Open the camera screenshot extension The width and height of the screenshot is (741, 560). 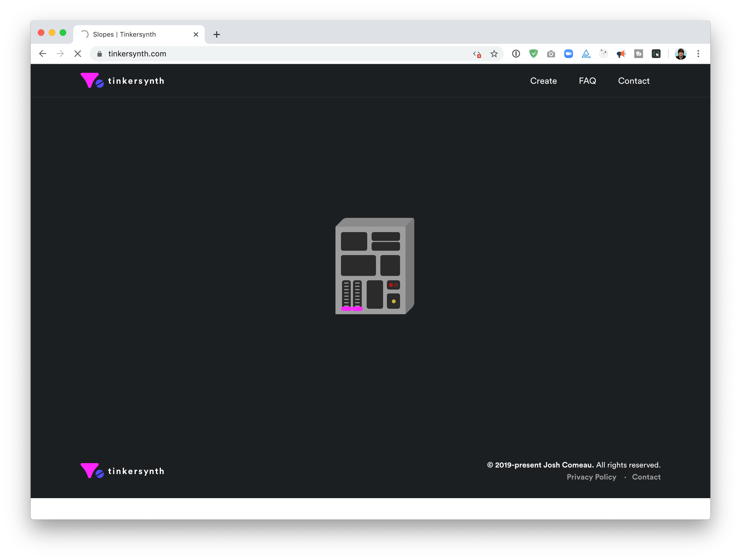[x=551, y=54]
